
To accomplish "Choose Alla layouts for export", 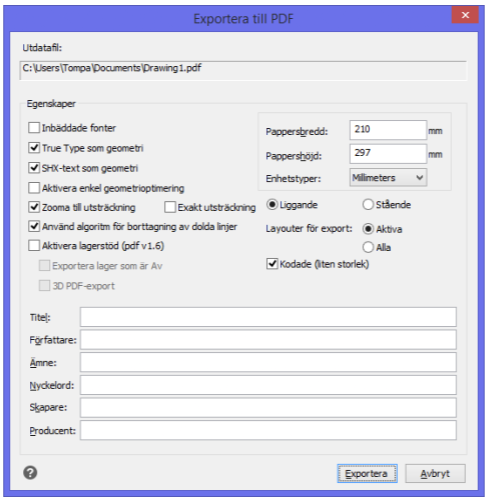I will coord(368,247).
